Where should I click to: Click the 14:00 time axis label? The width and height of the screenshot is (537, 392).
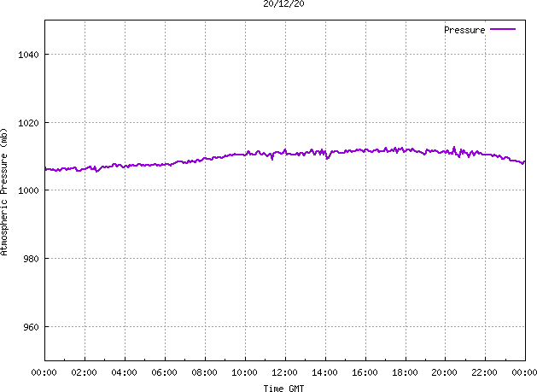(324, 372)
